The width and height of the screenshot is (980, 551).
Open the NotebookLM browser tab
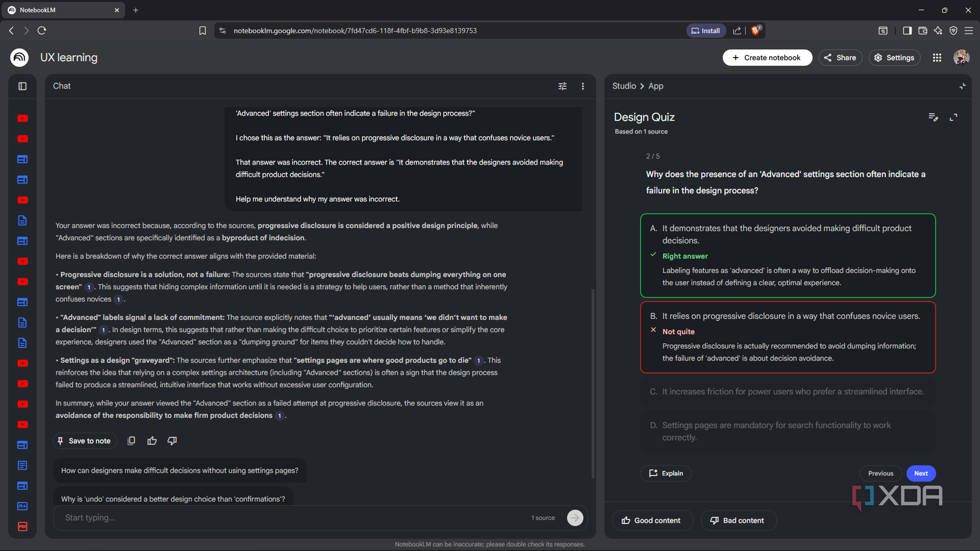coord(59,9)
